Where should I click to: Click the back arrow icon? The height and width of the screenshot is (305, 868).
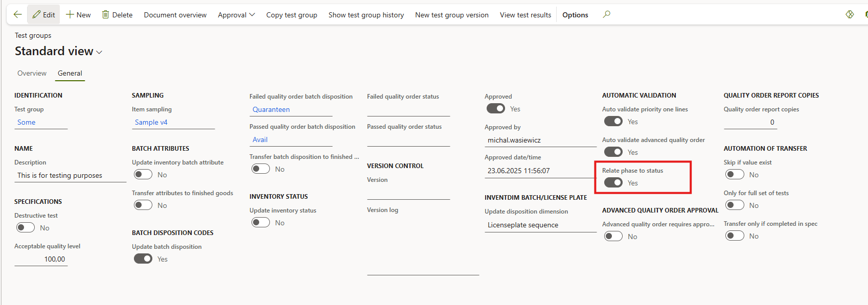pos(17,15)
